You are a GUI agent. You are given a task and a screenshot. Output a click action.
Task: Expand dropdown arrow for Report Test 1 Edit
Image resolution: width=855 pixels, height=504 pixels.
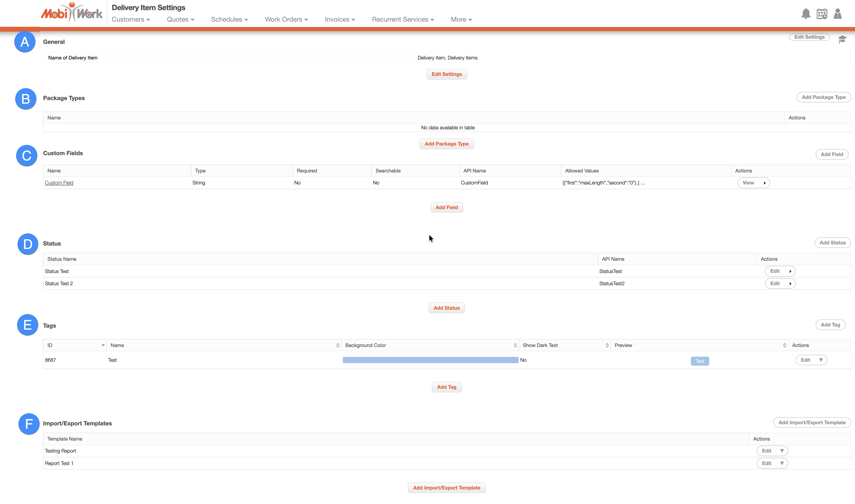(x=782, y=463)
